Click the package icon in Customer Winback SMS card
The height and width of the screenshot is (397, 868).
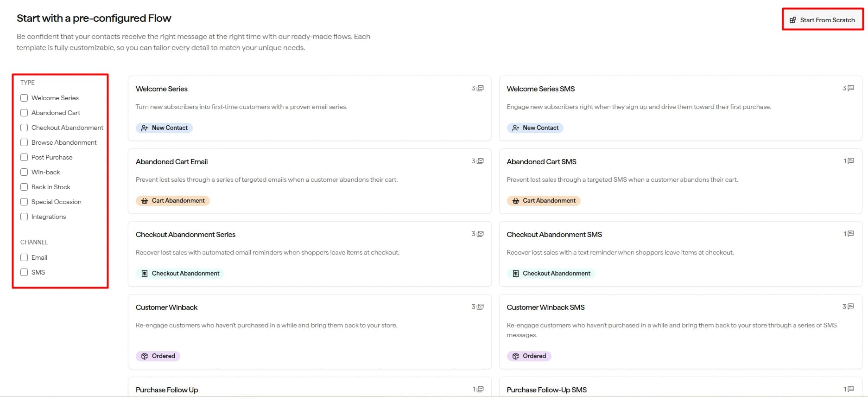pos(516,356)
